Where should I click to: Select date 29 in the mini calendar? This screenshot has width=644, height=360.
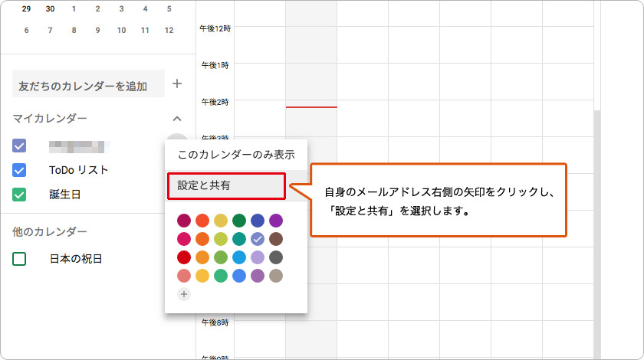point(26,9)
